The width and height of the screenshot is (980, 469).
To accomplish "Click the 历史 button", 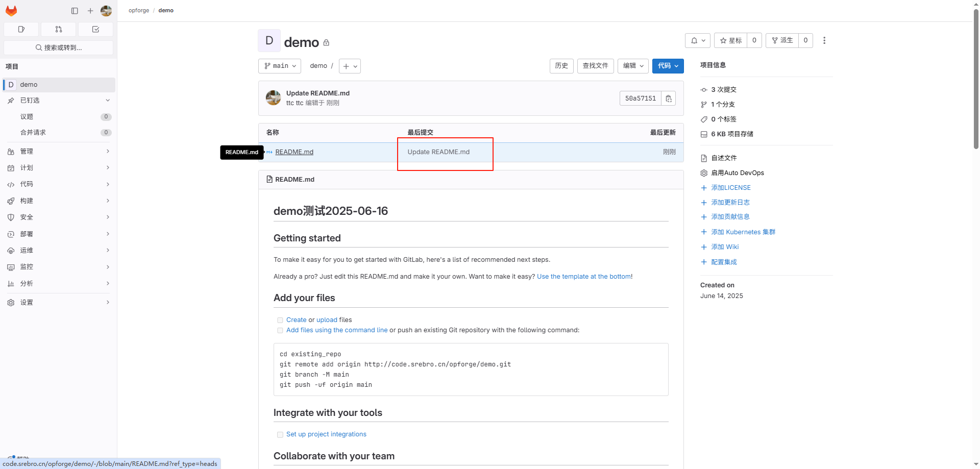I will tap(561, 66).
